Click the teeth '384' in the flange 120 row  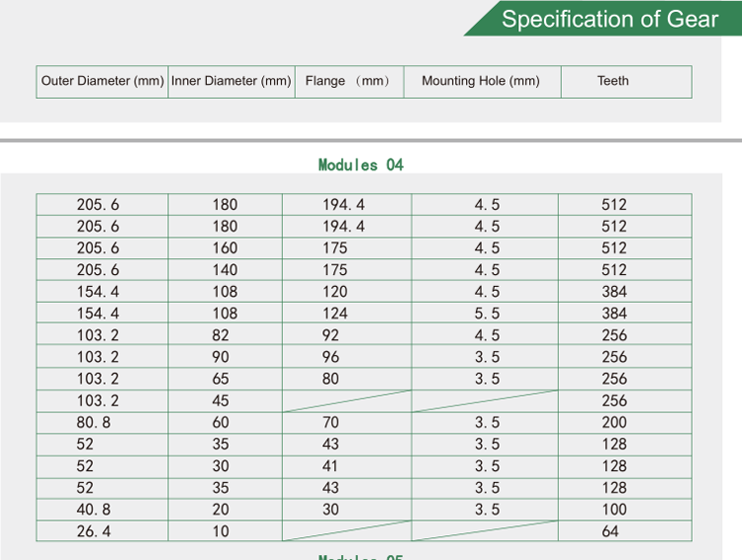625,292
